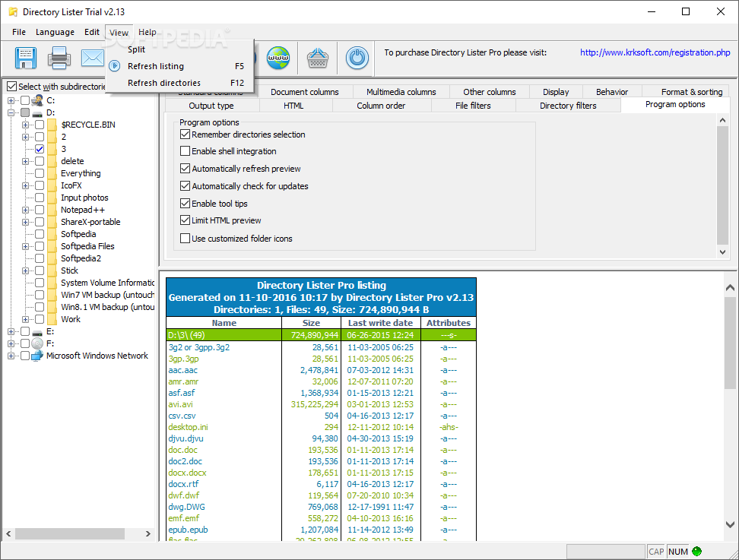This screenshot has height=560, width=739.
Task: Uncheck the folder 3 checkbox
Action: coord(40,149)
